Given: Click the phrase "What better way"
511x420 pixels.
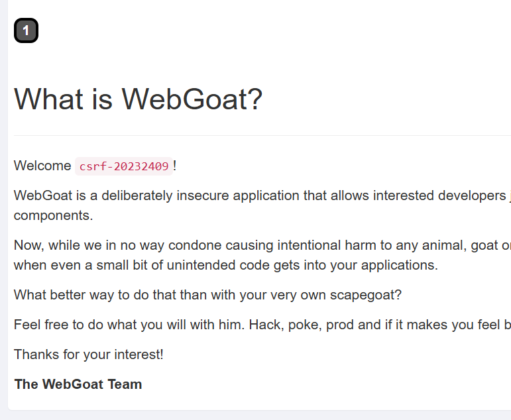Looking at the screenshot, I should tap(60, 295).
